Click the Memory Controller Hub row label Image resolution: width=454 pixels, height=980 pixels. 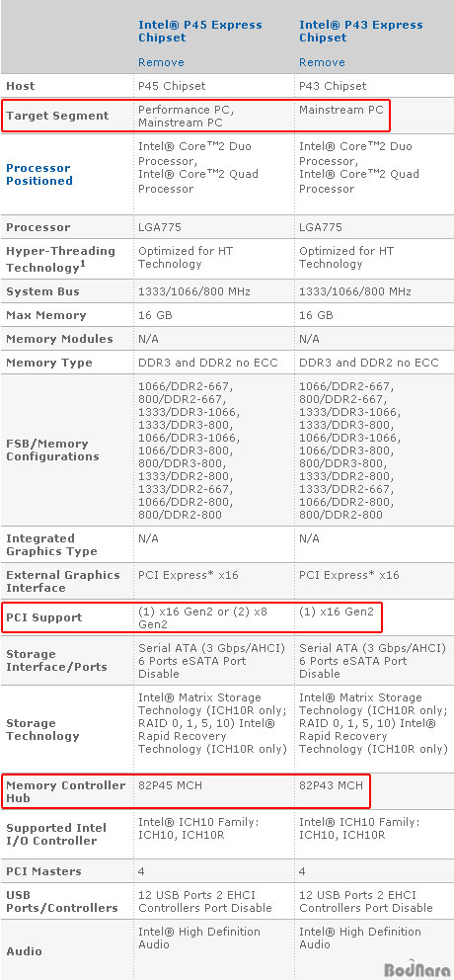65,791
